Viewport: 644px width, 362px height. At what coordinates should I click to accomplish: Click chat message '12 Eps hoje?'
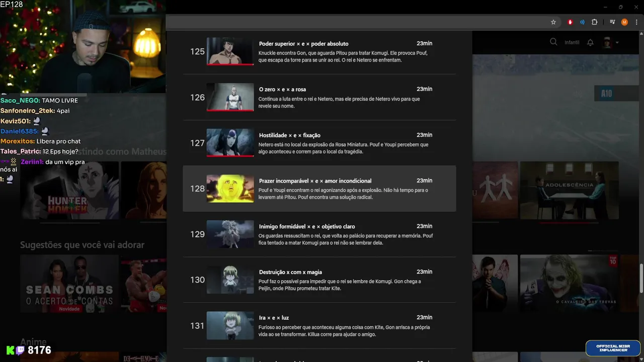click(60, 151)
